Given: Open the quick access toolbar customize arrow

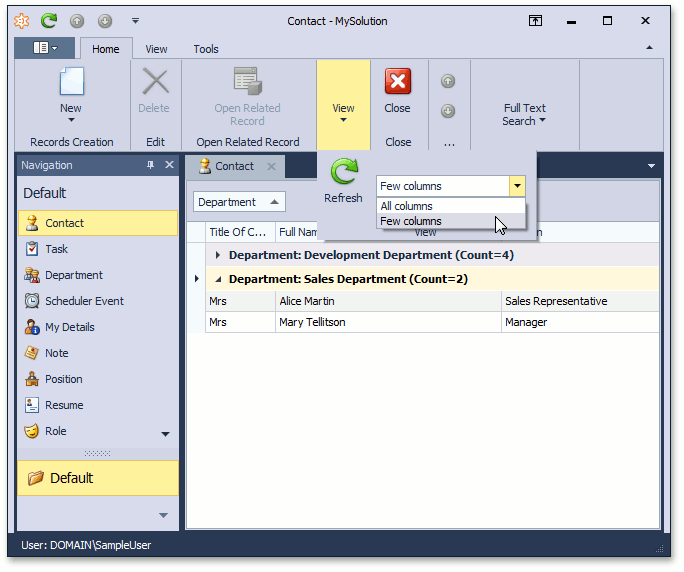Looking at the screenshot, I should (136, 21).
